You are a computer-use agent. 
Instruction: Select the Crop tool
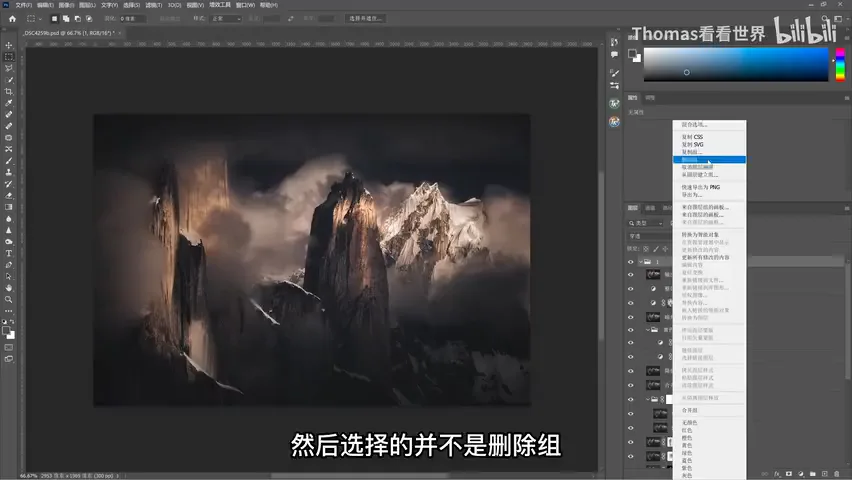coord(9,91)
